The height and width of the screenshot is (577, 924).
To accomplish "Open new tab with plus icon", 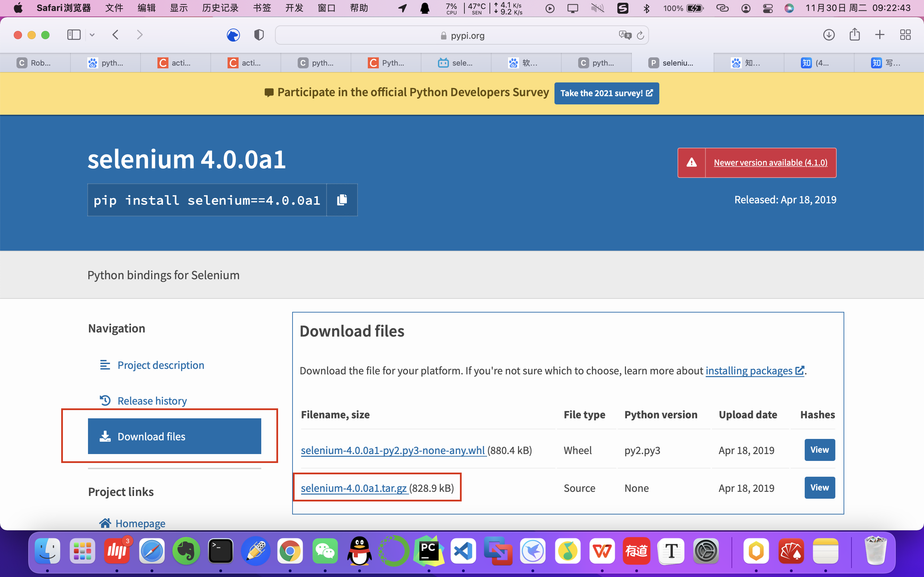I will click(x=880, y=35).
